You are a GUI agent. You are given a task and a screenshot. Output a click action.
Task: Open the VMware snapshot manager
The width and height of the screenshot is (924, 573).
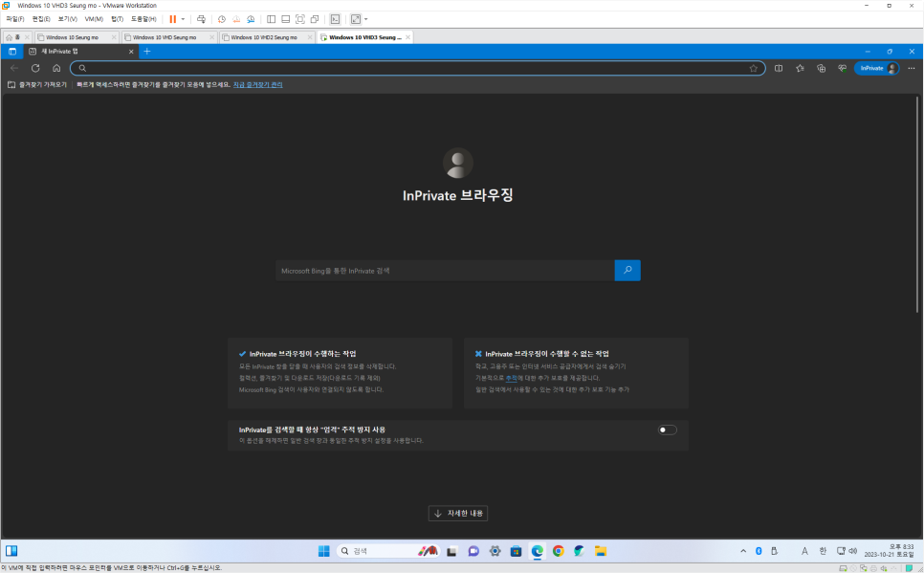point(251,19)
